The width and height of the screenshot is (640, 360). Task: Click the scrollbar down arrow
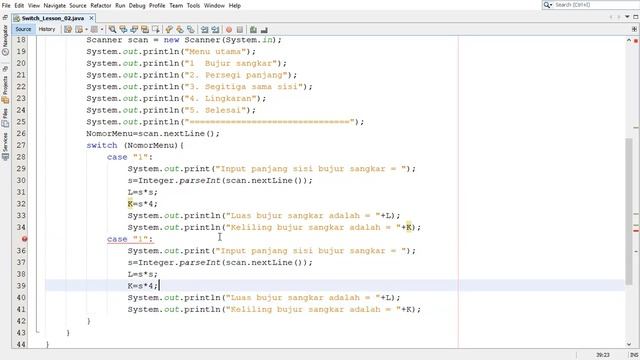pyautogui.click(x=629, y=344)
